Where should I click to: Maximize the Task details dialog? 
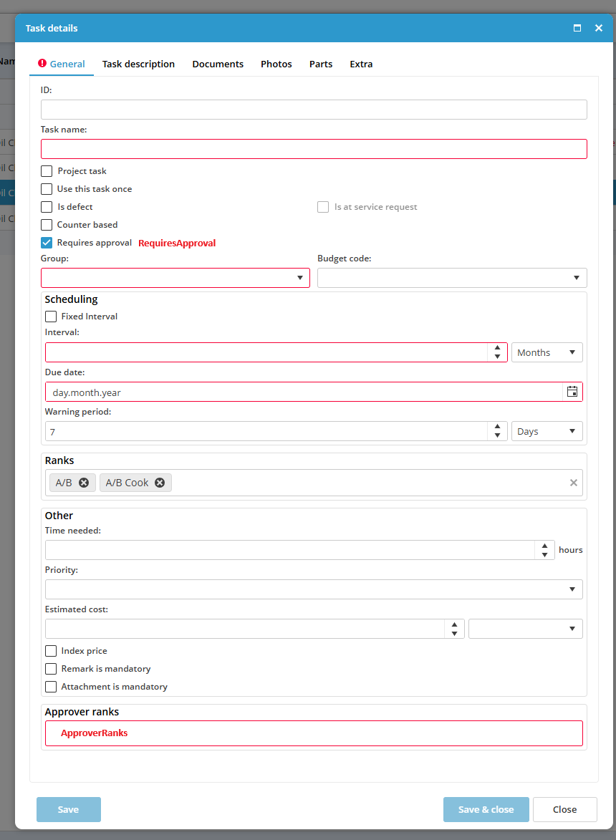(x=577, y=28)
